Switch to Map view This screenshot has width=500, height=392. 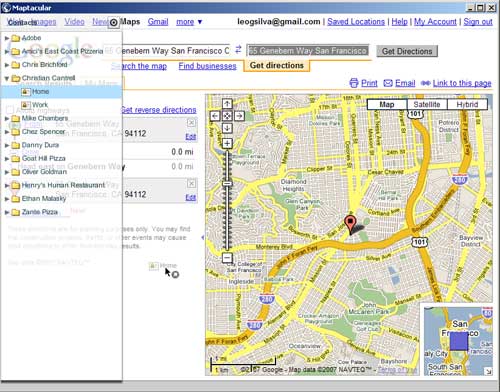[387, 104]
